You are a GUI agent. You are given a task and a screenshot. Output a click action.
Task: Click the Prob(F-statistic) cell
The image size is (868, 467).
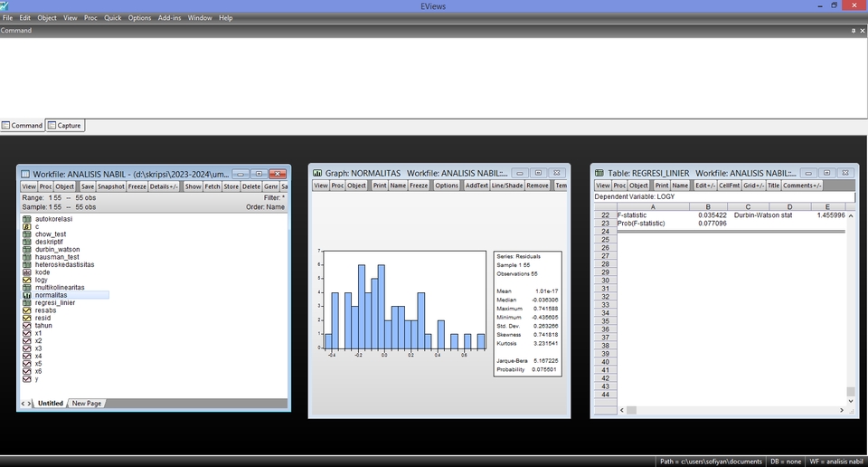641,224
